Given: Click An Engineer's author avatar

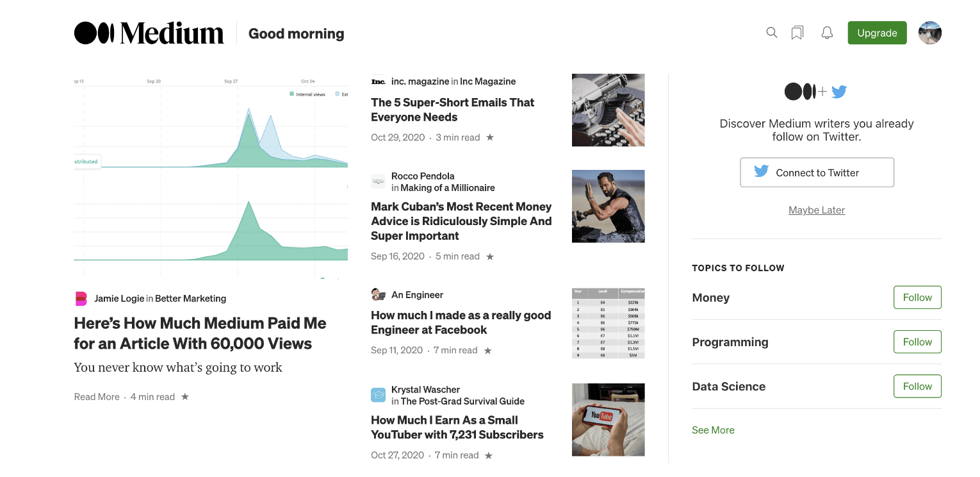Looking at the screenshot, I should (378, 295).
